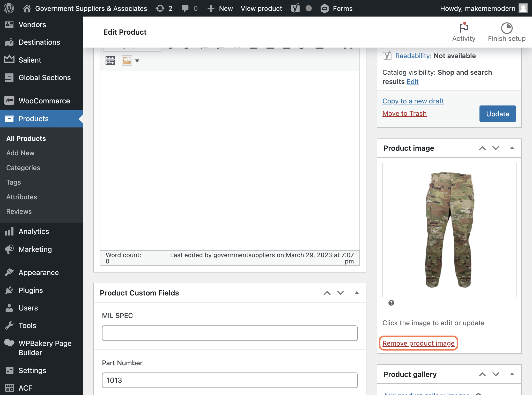
Task: Open the site home icon
Action: click(27, 8)
